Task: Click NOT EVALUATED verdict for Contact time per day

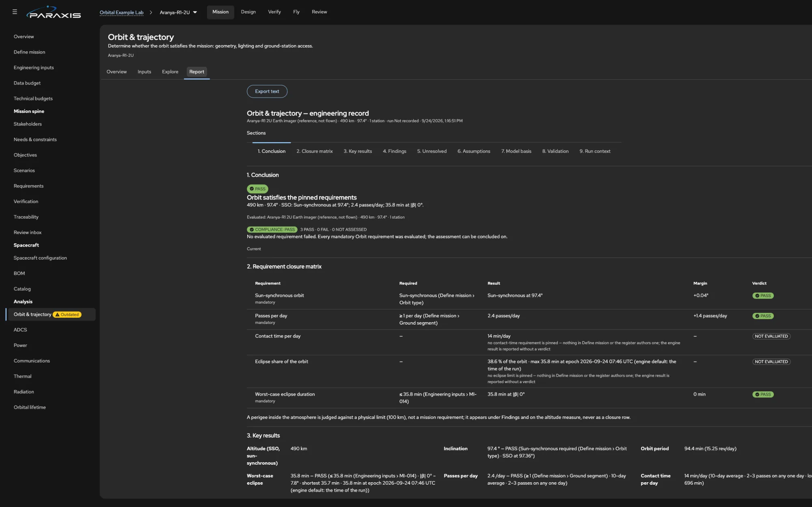Action: 771,336
